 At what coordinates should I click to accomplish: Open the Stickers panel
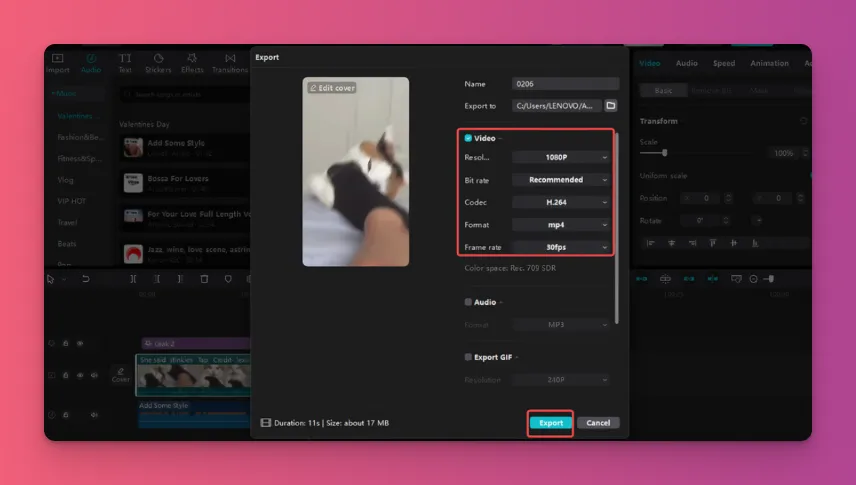click(158, 63)
